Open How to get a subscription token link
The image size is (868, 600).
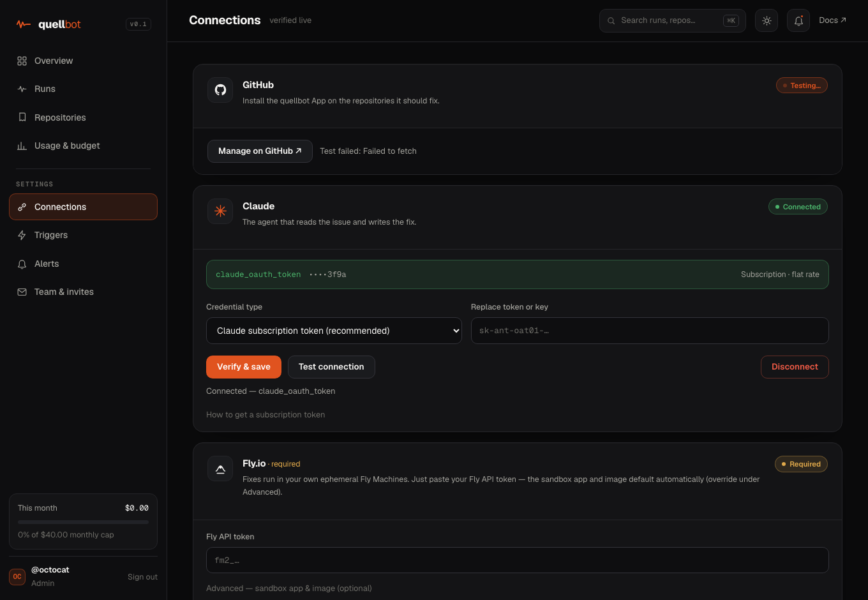(266, 414)
